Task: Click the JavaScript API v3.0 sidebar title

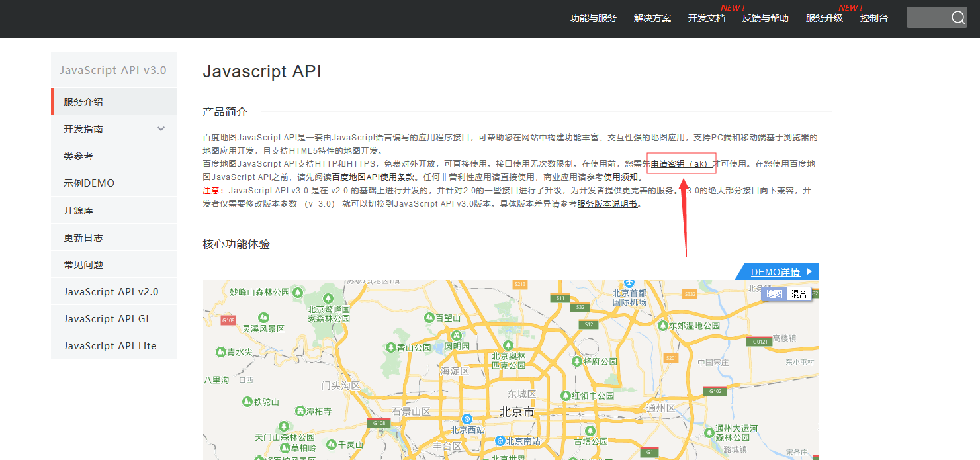Action: 113,70
